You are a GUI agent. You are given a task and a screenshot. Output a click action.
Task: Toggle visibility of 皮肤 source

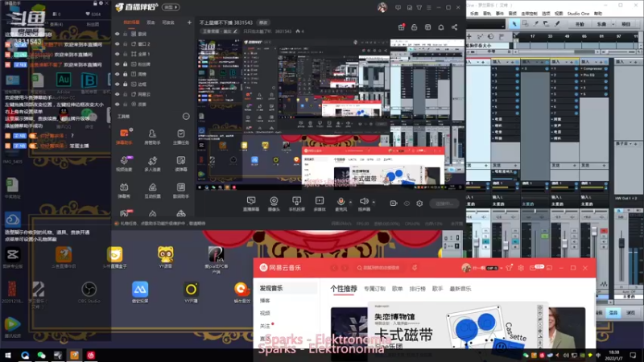pyautogui.click(x=117, y=105)
